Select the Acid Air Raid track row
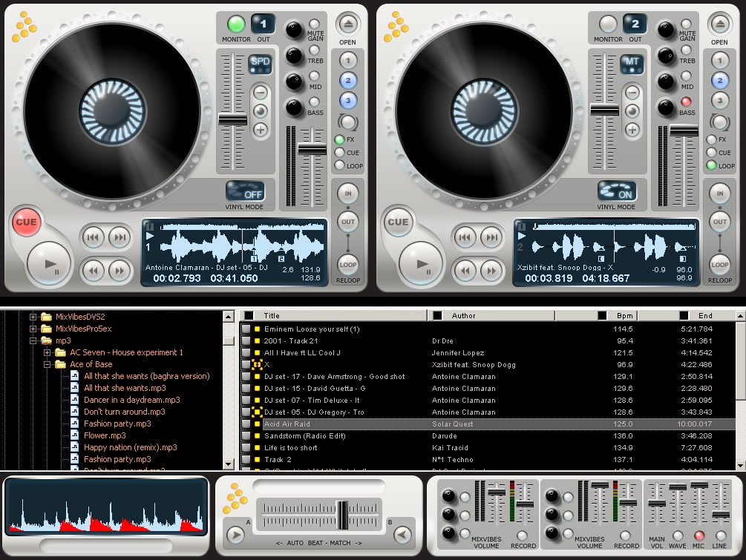 (x=488, y=424)
